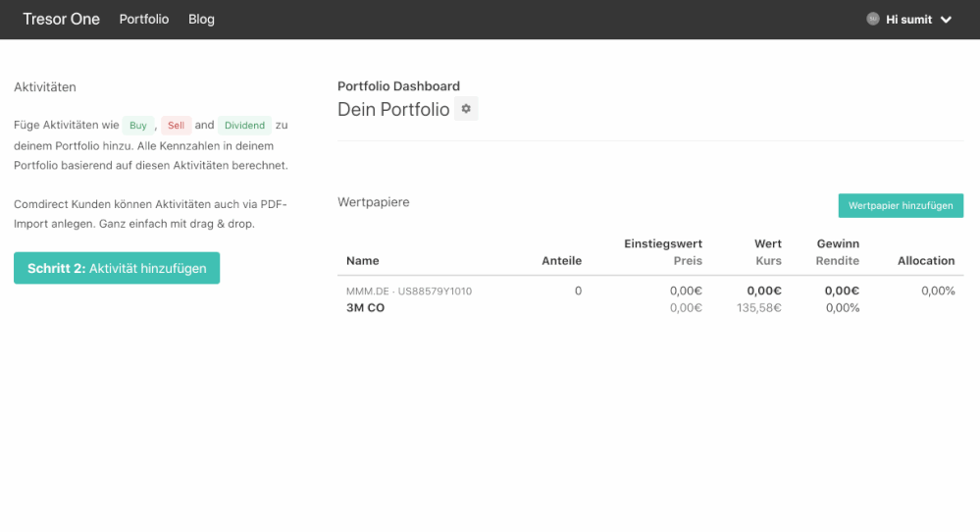Open portfolio settings gear icon
Viewport: 980px width, 532px height.
pyautogui.click(x=466, y=109)
